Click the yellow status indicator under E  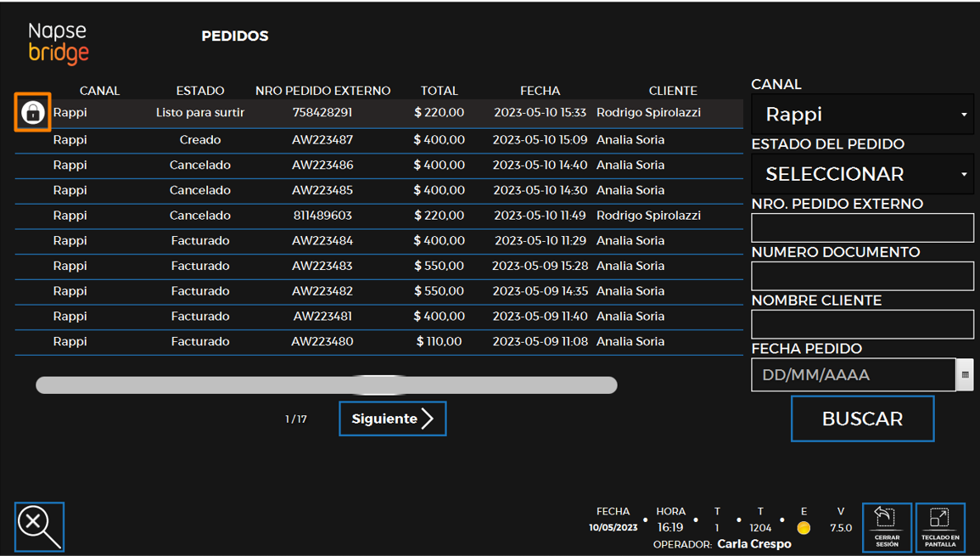click(x=804, y=528)
